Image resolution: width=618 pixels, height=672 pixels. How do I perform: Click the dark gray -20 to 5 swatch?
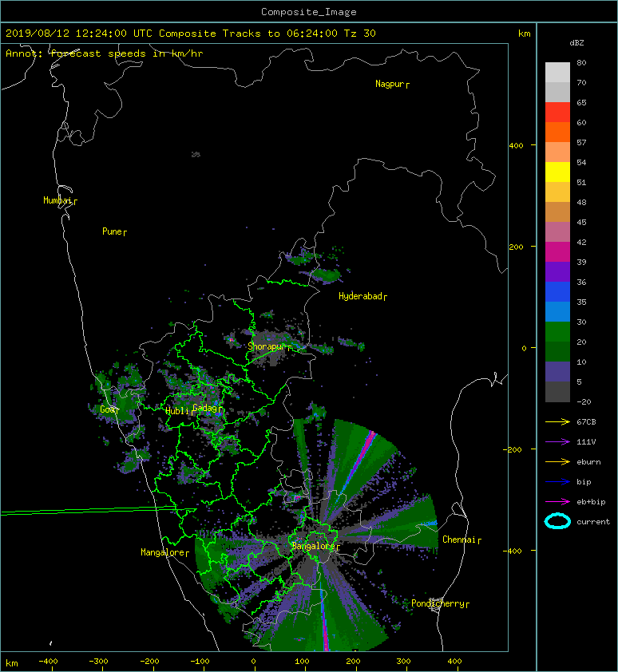(557, 391)
